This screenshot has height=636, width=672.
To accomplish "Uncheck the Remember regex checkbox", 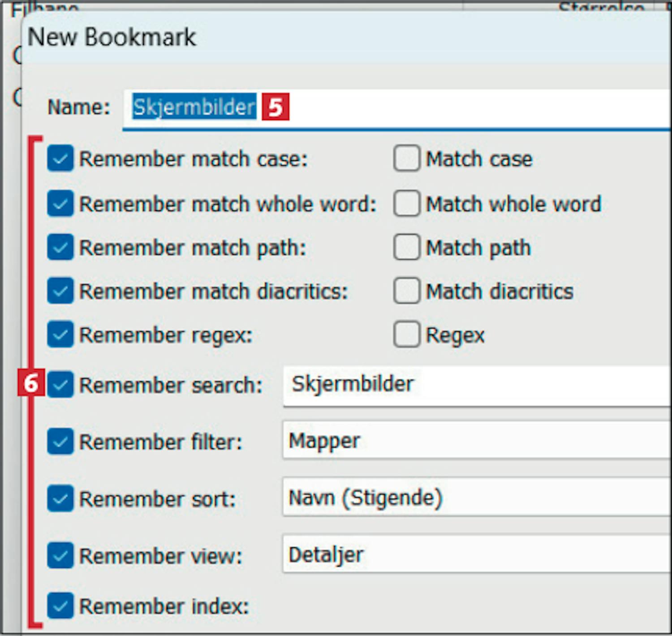I will click(x=60, y=335).
